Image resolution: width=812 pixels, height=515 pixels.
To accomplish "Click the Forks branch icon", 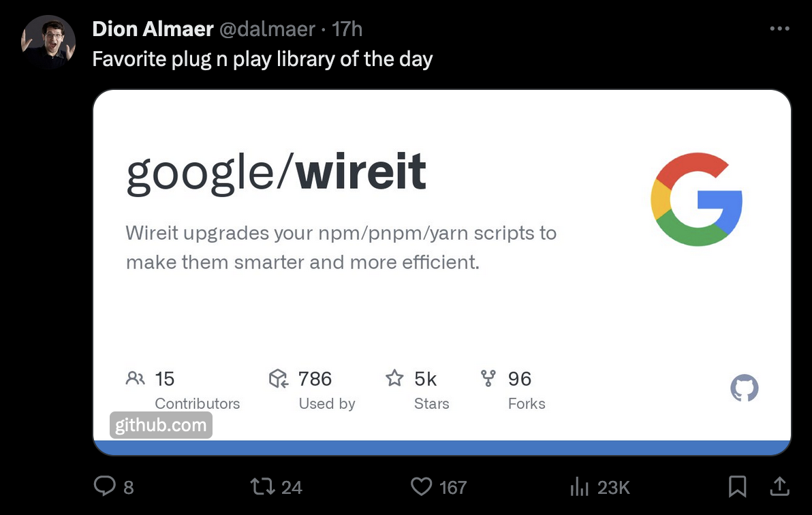I will point(488,379).
